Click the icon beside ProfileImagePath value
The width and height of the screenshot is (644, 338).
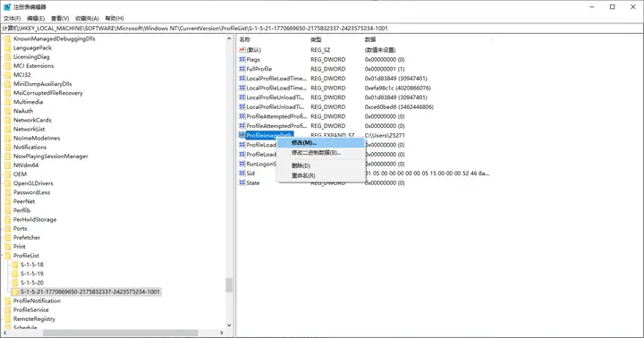242,135
